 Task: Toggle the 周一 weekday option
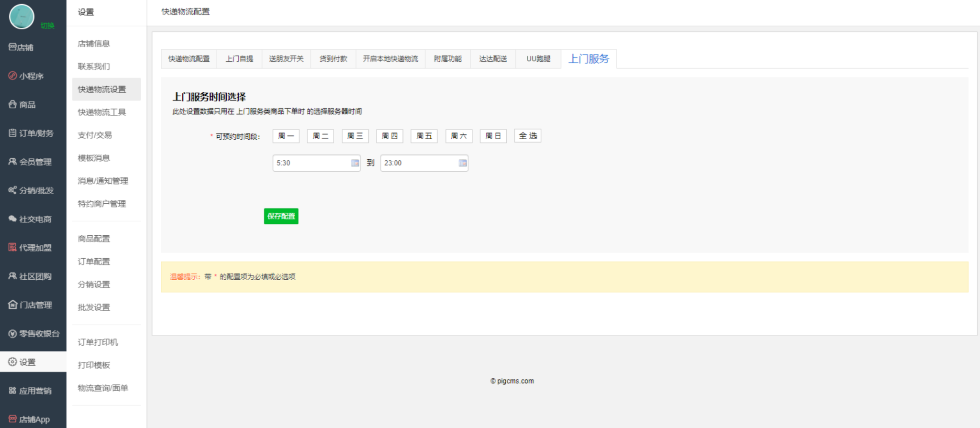point(286,136)
